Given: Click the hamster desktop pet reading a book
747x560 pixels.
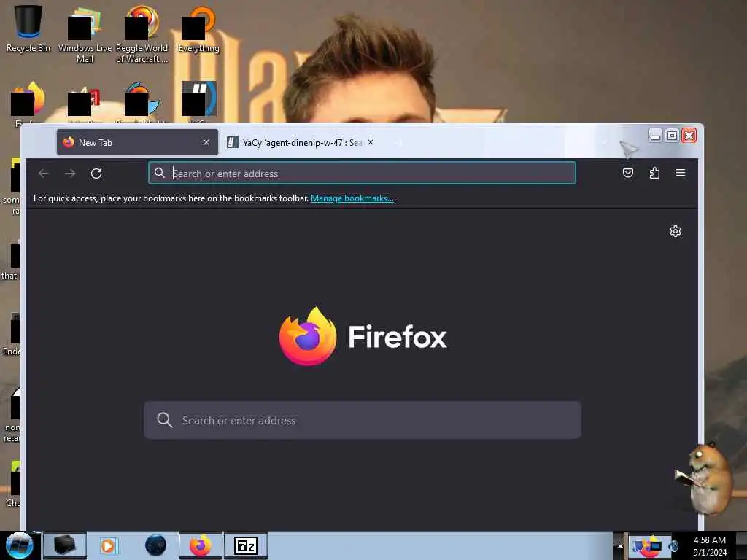Looking at the screenshot, I should [705, 478].
